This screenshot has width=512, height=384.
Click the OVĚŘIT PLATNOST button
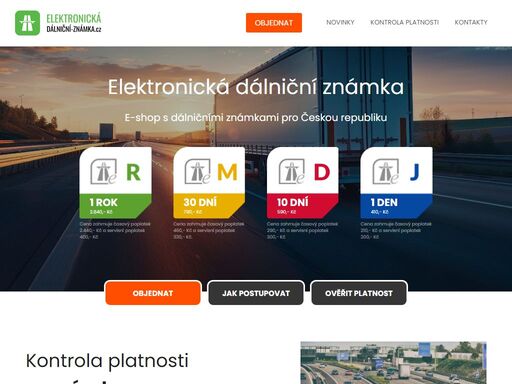tap(359, 293)
